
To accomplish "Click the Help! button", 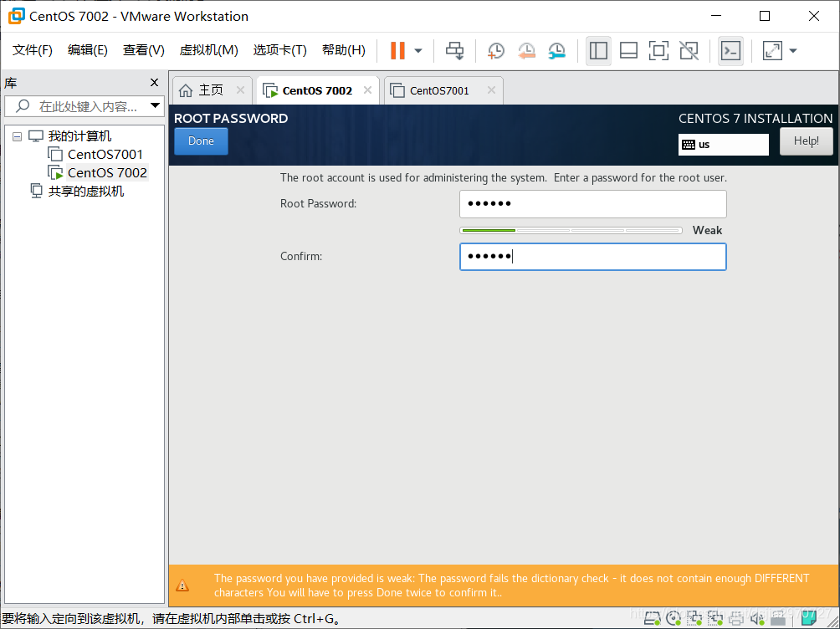I will pos(807,141).
